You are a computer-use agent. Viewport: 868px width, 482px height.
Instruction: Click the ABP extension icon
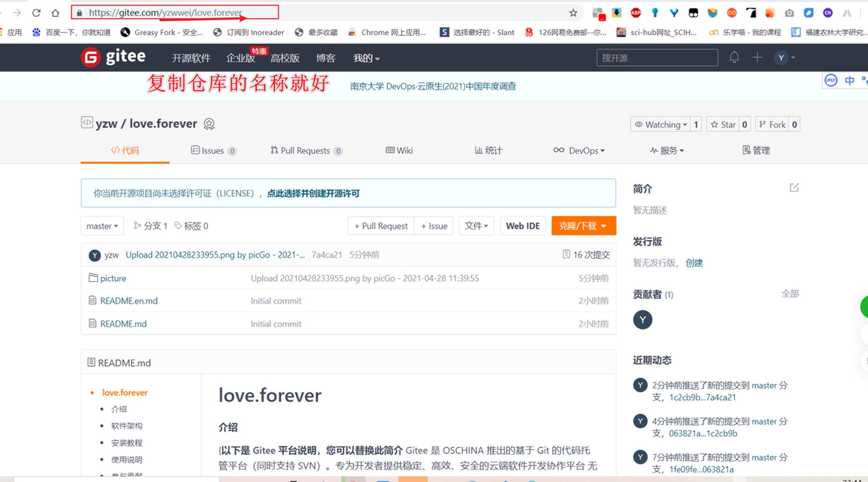tap(636, 13)
